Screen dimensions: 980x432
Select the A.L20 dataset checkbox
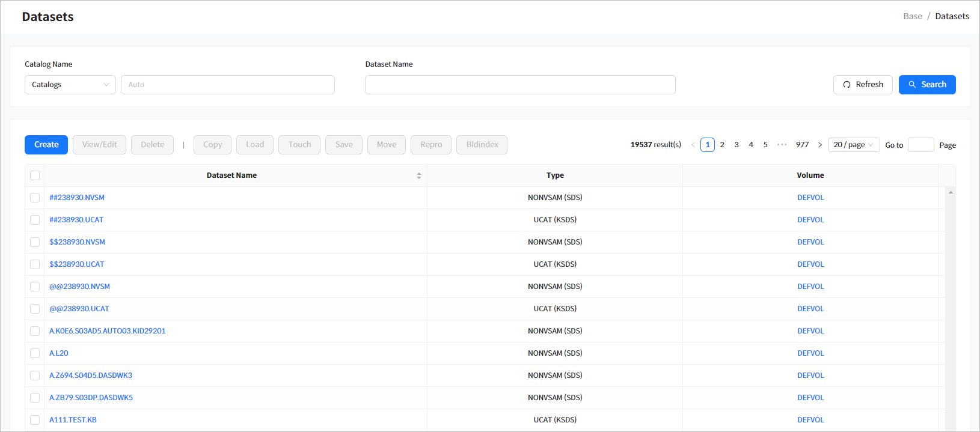[x=35, y=353]
